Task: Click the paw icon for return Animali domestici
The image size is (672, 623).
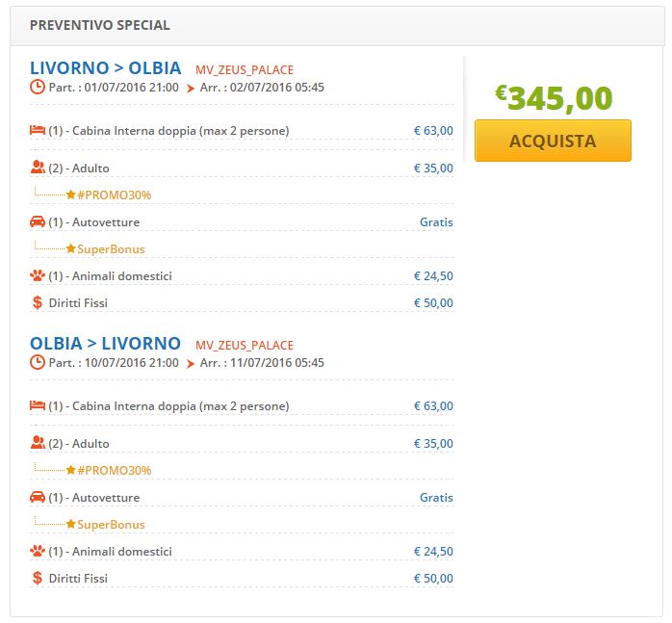Action: (x=38, y=551)
